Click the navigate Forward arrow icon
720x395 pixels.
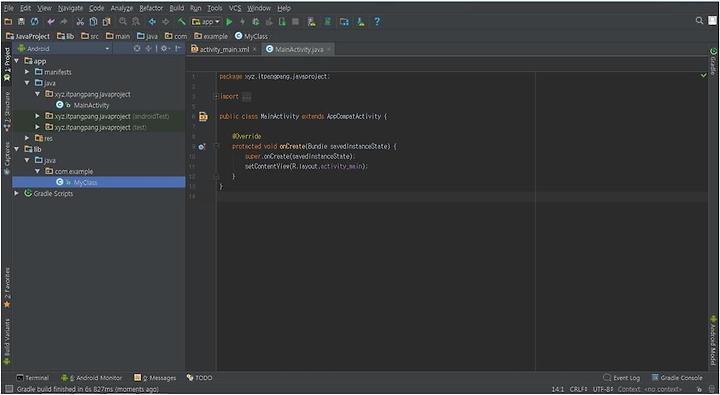[165, 22]
